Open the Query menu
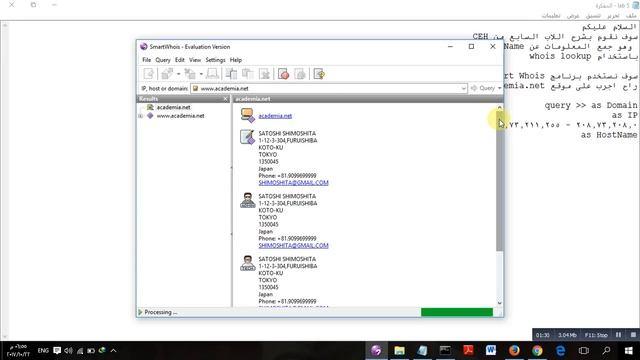The width and height of the screenshot is (640, 360). (x=163, y=60)
